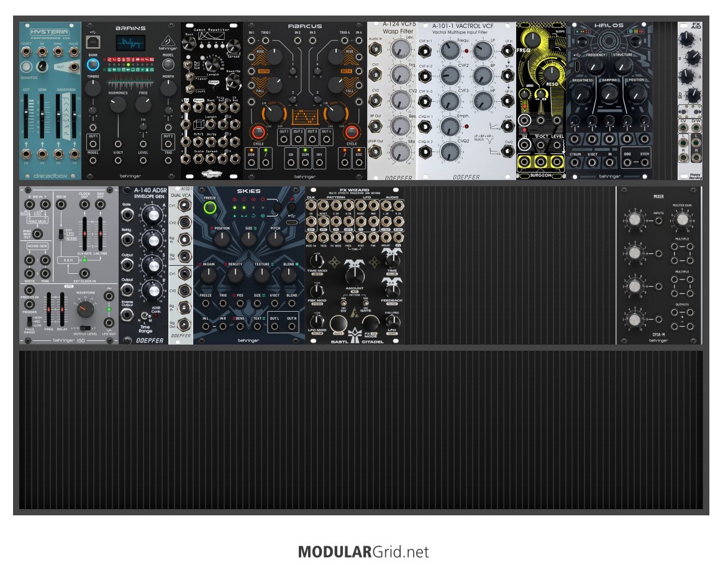
Task: Click the TIMBRE knob on Brains
Action: [93, 88]
